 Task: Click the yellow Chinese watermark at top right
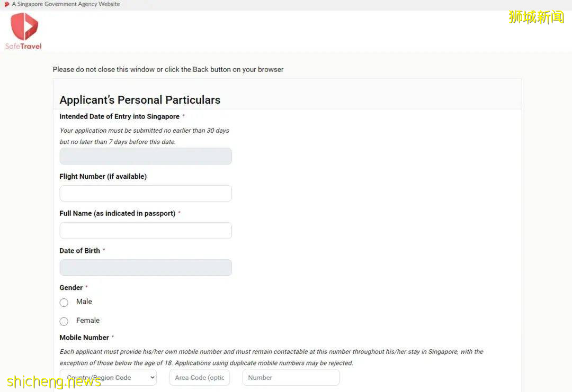(x=536, y=17)
